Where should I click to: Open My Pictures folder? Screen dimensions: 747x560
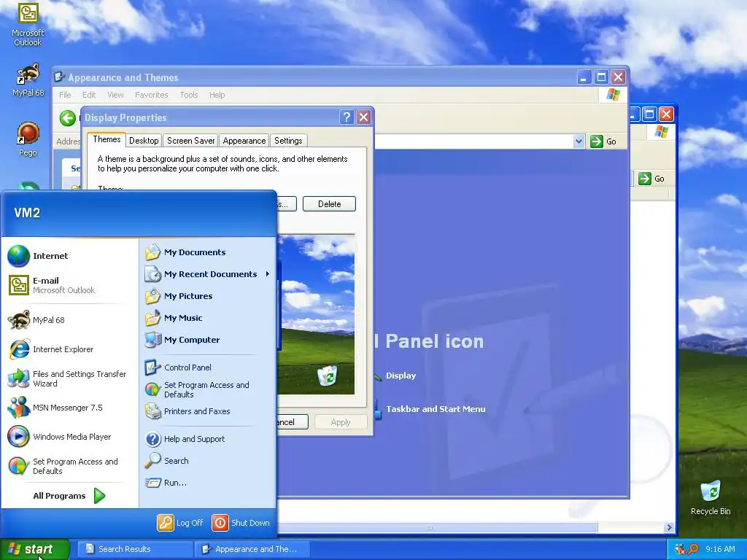pyautogui.click(x=179, y=296)
